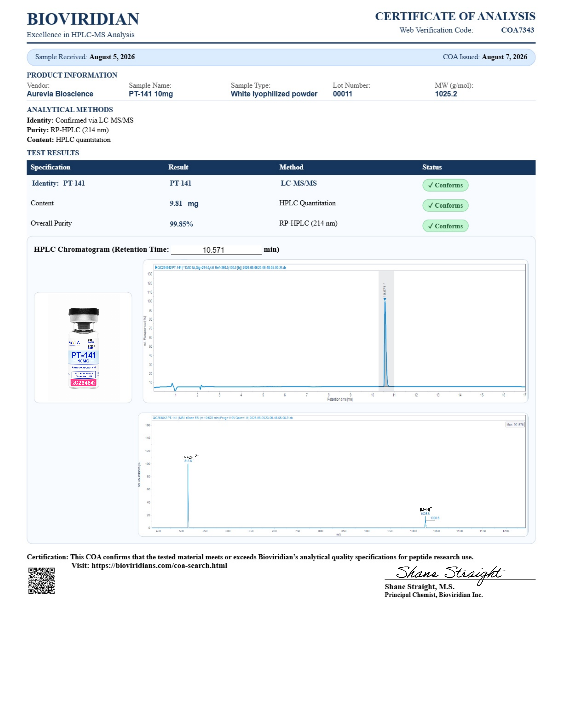The width and height of the screenshot is (563, 728).
Task: Click the BIOVIRIDIAN logo heading
Action: 83,19
